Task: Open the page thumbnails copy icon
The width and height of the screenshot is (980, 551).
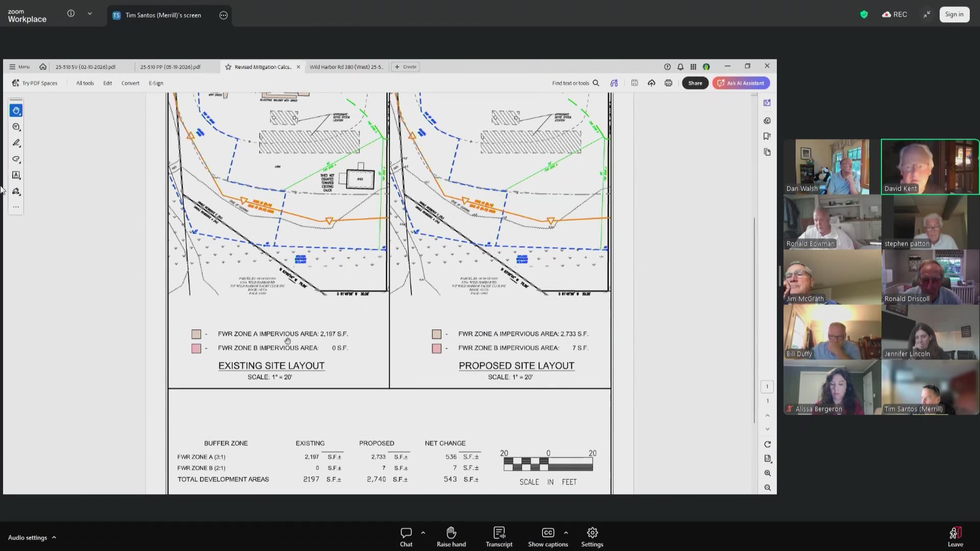Action: click(x=767, y=152)
